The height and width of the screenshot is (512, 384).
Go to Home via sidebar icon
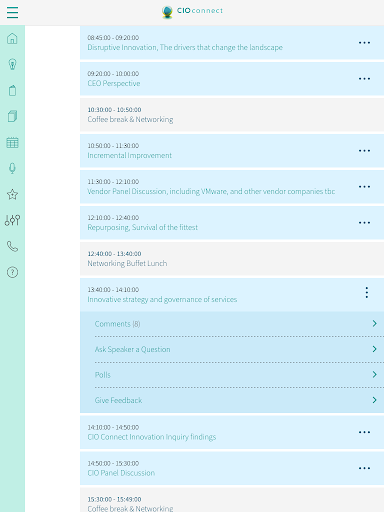click(x=12, y=38)
